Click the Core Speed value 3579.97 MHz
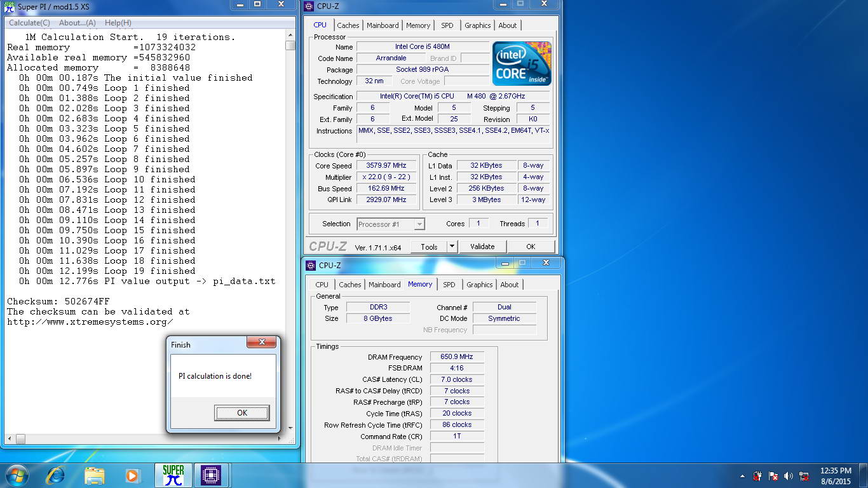Viewport: 868px width, 488px height. point(386,166)
